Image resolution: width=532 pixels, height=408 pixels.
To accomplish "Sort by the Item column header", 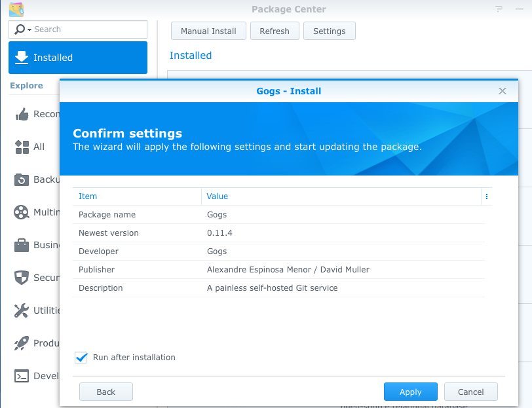I will [137, 196].
